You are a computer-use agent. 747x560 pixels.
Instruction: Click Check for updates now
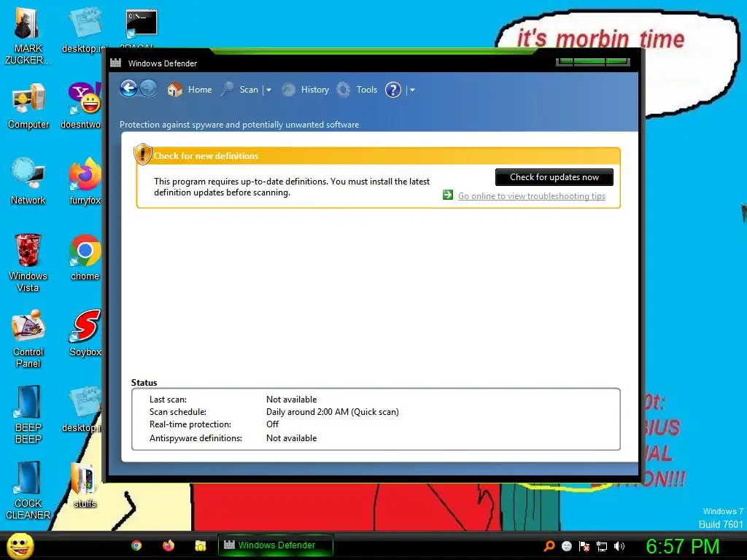tap(554, 177)
